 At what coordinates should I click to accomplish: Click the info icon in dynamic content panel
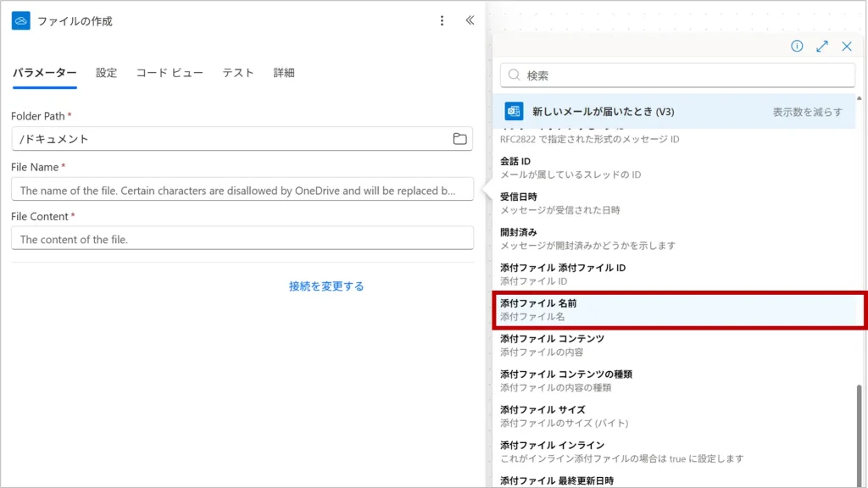pos(797,47)
